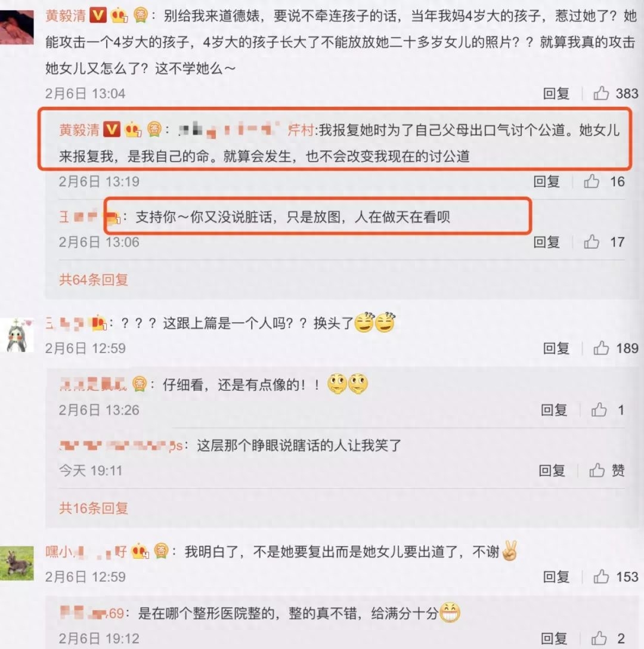Screen dimensions: 644x649
Task: Reply to the 换头了 comment
Action: [x=556, y=348]
